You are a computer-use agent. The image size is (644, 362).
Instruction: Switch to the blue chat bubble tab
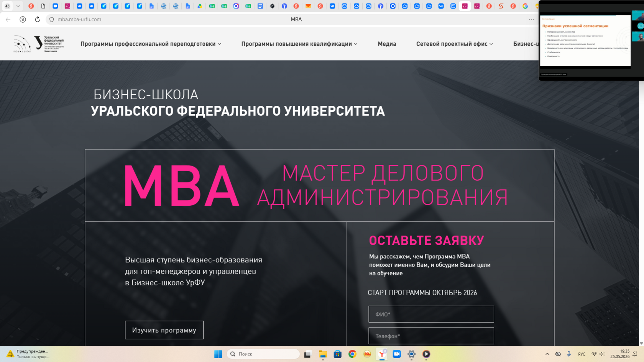click(55, 6)
